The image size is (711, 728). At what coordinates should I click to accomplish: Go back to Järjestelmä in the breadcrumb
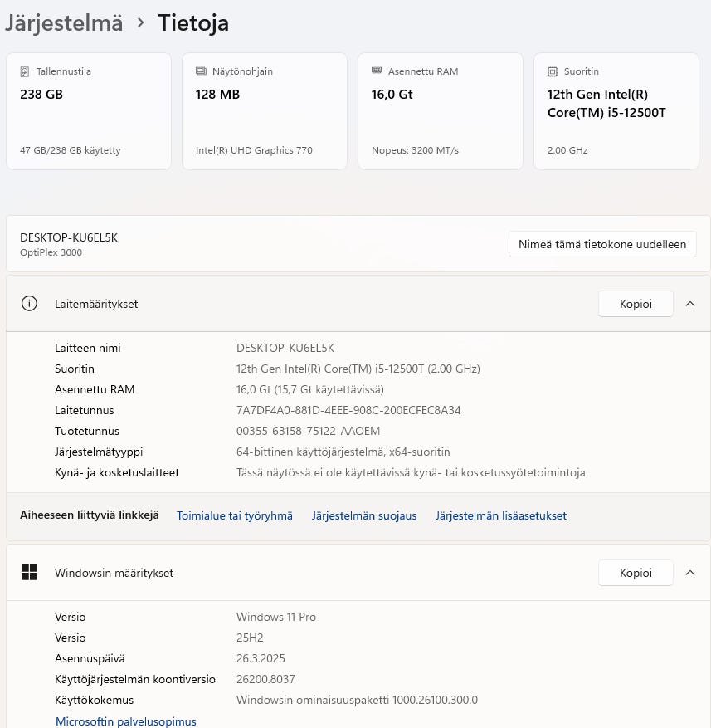(64, 22)
